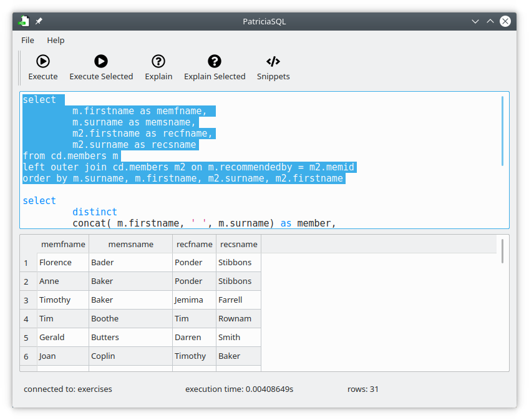Viewport: 529px width, 420px height.
Task: Toggle the pin window icon
Action: coord(39,21)
